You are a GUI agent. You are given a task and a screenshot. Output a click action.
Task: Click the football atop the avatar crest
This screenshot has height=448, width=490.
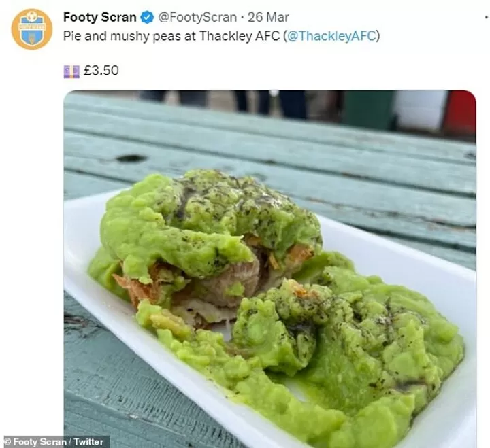coord(31,16)
